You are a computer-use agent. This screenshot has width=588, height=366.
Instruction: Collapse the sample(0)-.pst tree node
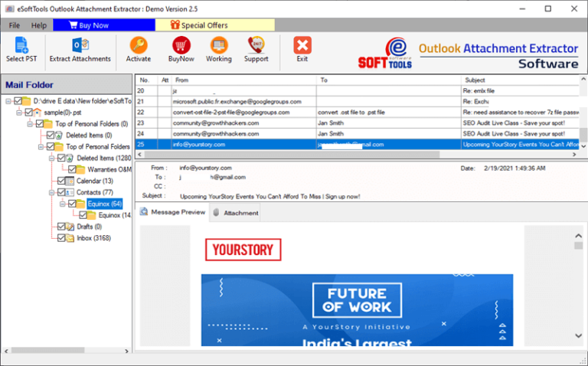19,113
